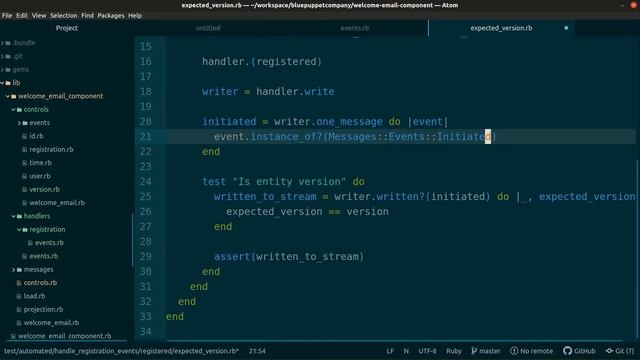Collapse the controls folder chevron

[13, 110]
